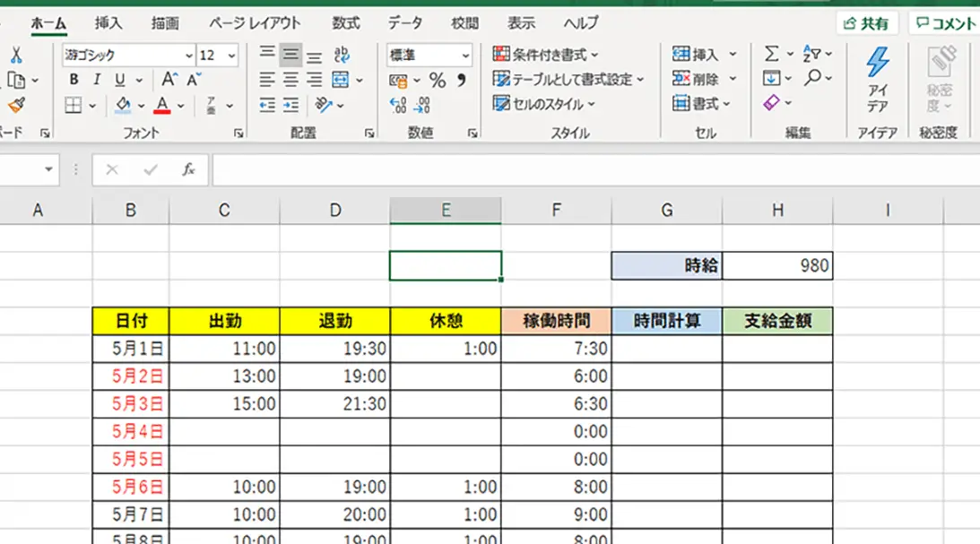Click the AutoSum sigma icon
Viewport: 980px width, 544px height.
pyautogui.click(x=771, y=55)
